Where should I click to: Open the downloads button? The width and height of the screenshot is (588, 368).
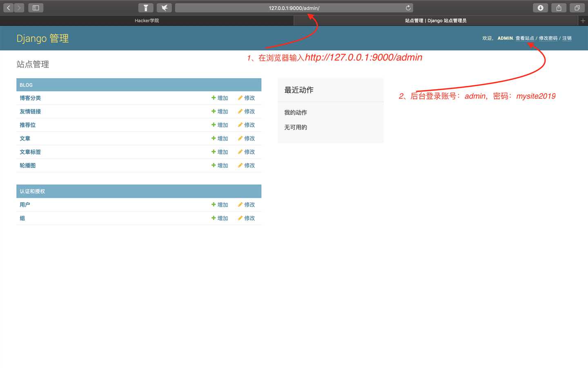click(x=540, y=8)
